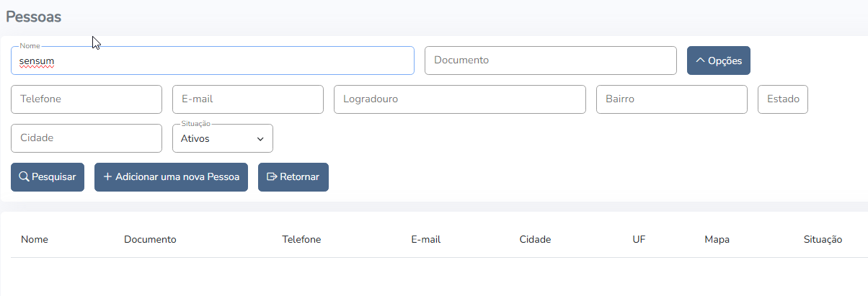Select the Telefone filter input
The width and height of the screenshot is (868, 296).
pyautogui.click(x=86, y=99)
